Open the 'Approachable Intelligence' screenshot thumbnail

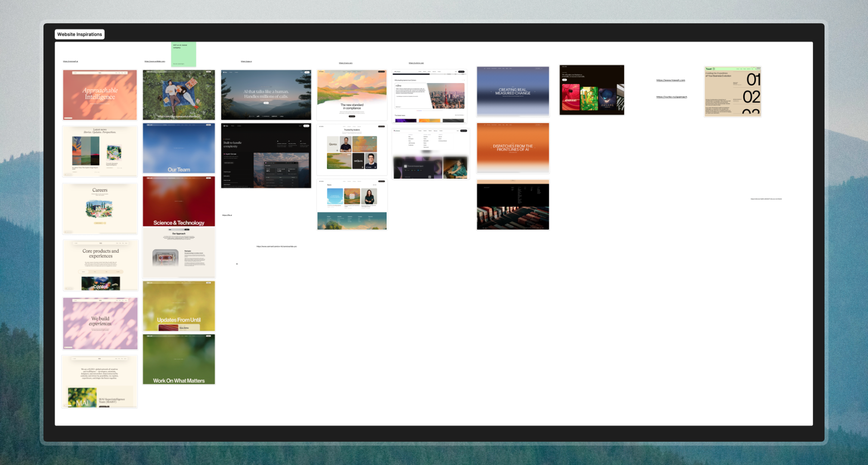pos(100,95)
